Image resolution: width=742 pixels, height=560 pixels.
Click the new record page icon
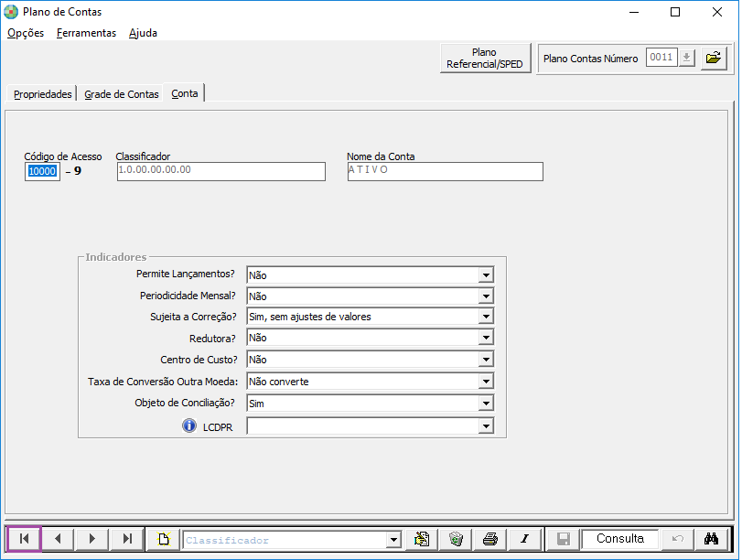pyautogui.click(x=164, y=539)
